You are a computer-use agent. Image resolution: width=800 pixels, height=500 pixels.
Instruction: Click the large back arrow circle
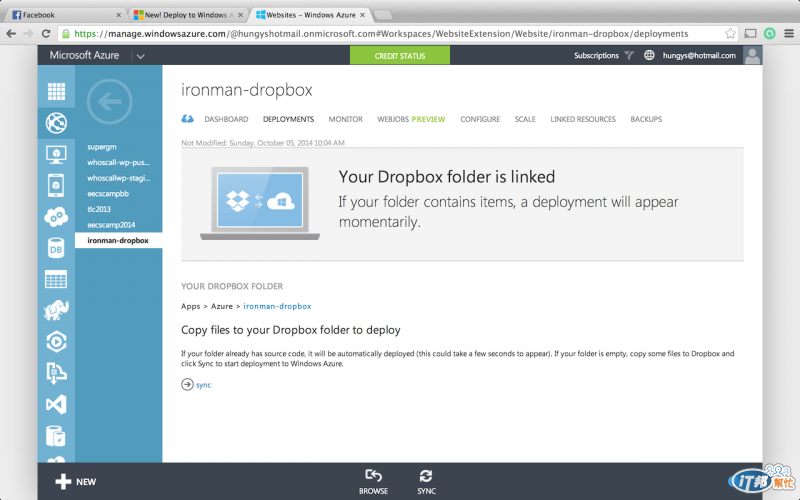[x=110, y=102]
